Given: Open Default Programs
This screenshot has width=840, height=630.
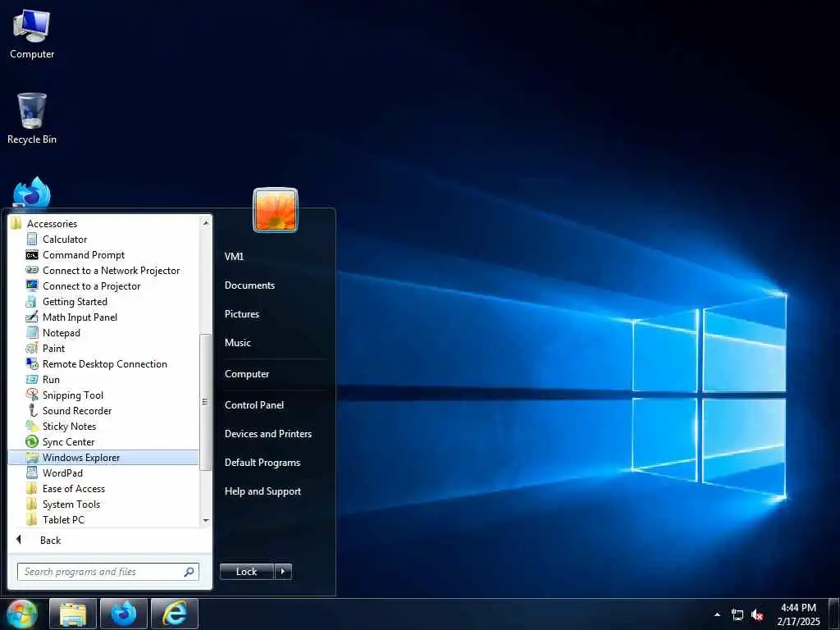Looking at the screenshot, I should (262, 463).
